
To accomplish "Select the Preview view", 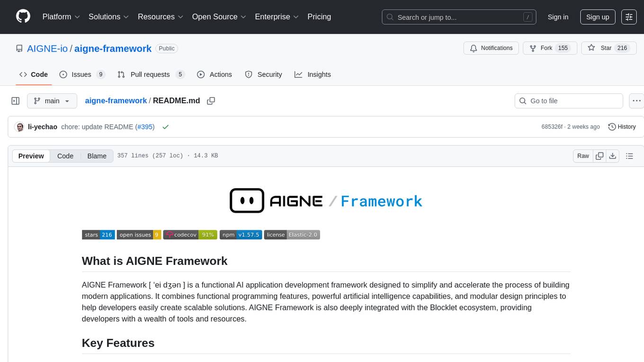I will pos(31,156).
